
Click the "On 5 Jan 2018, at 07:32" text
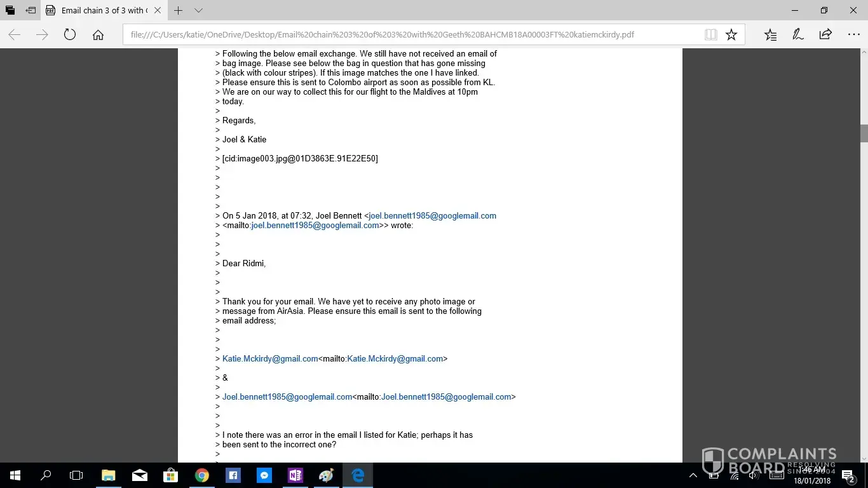click(267, 216)
